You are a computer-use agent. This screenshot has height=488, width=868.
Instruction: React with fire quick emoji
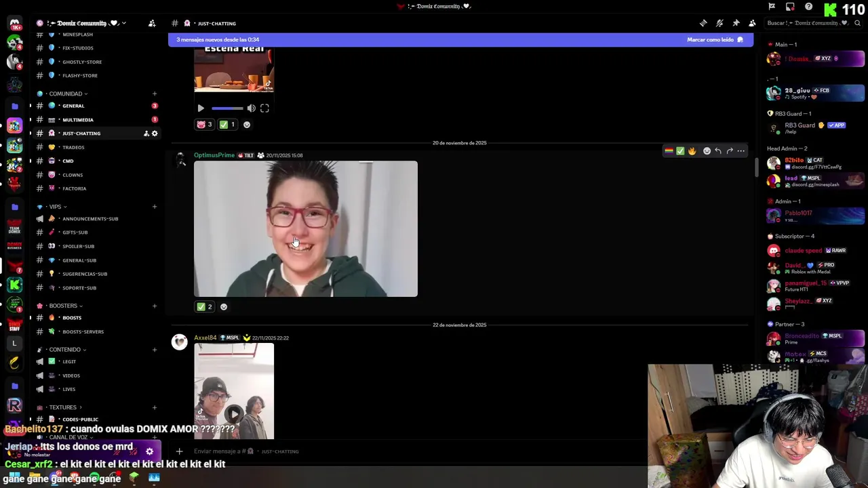(x=692, y=151)
